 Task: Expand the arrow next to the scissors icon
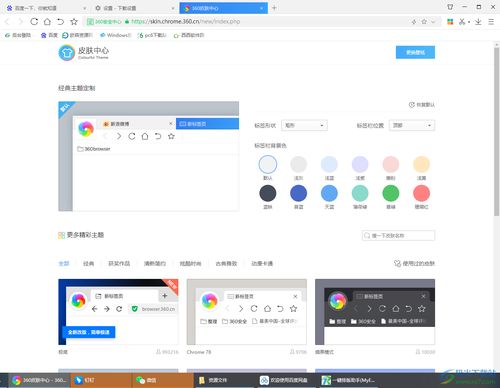(x=469, y=22)
